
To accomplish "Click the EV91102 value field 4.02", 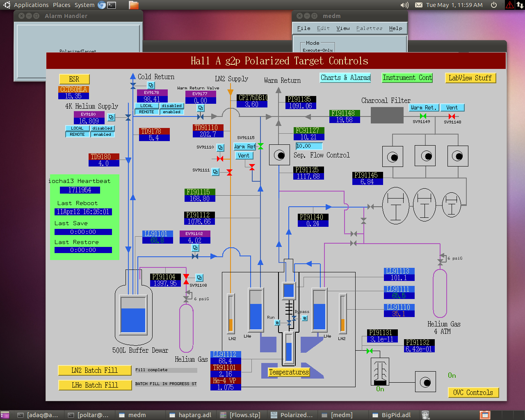I will coord(195,240).
